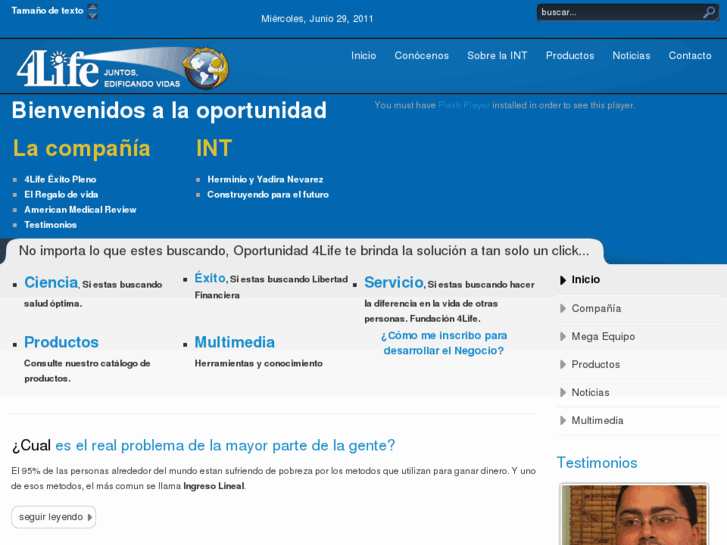This screenshot has width=727, height=545.
Task: Decrease text size with down arrow
Action: coord(93,15)
